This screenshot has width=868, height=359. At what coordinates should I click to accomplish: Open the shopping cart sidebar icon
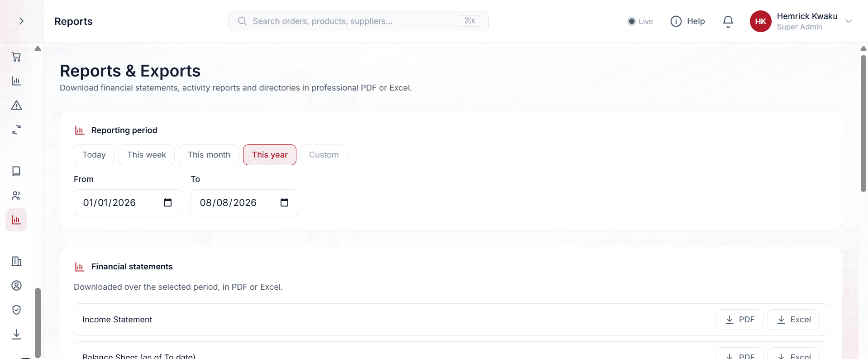(x=16, y=57)
